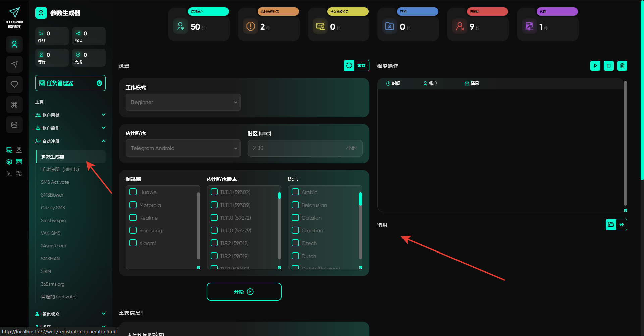Viewport: 644px width, 336px height.
Task: Check the Croatian language checkbox
Action: [x=296, y=230]
